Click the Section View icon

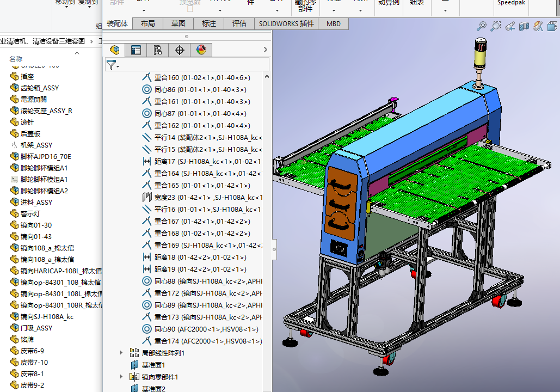coord(524,26)
